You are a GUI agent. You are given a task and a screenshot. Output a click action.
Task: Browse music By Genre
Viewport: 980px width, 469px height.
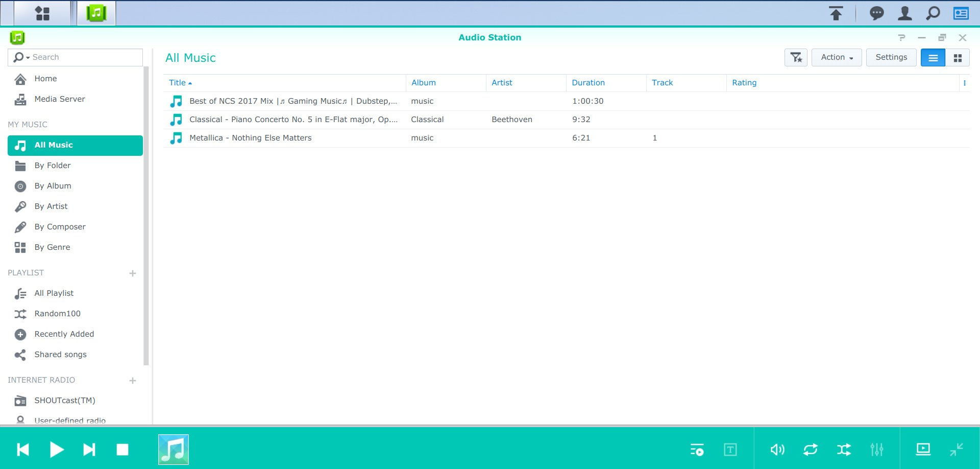click(x=75, y=247)
